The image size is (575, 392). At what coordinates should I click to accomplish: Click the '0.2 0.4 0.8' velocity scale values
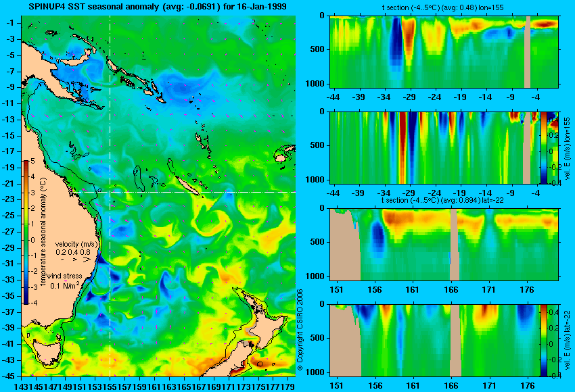pos(73,252)
